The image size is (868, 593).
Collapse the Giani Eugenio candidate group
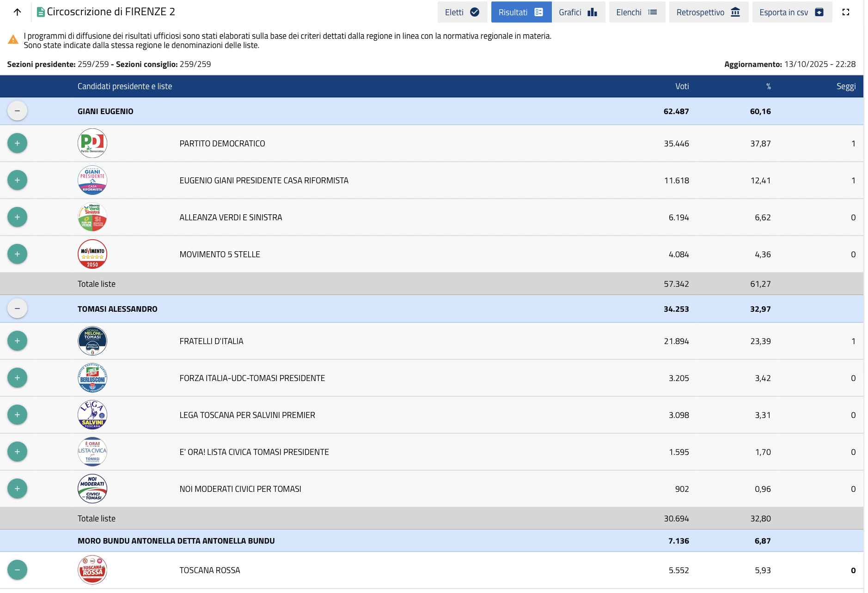pyautogui.click(x=17, y=111)
